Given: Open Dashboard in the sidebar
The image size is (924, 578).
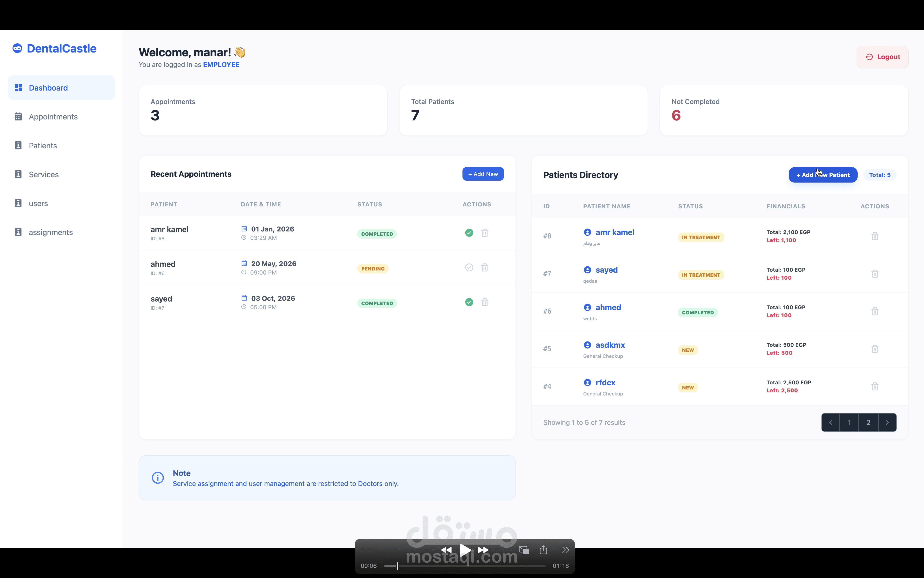Looking at the screenshot, I should click(x=61, y=88).
